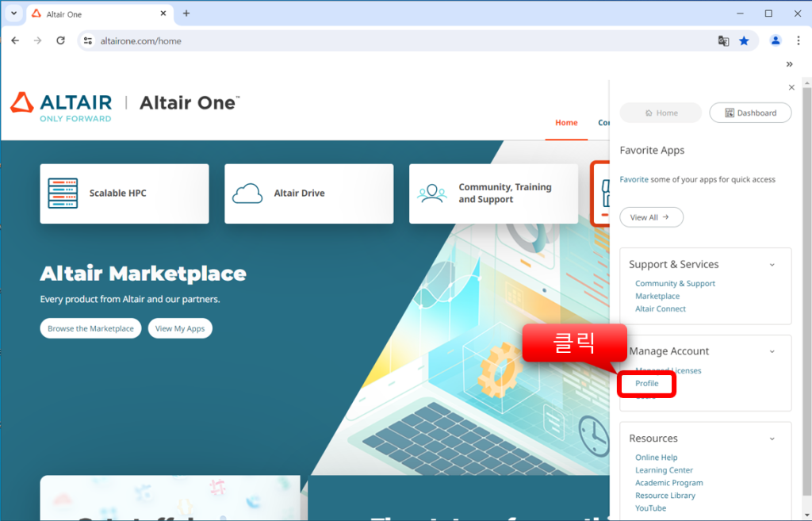Click the translate page icon
Image resolution: width=812 pixels, height=521 pixels.
click(x=723, y=40)
